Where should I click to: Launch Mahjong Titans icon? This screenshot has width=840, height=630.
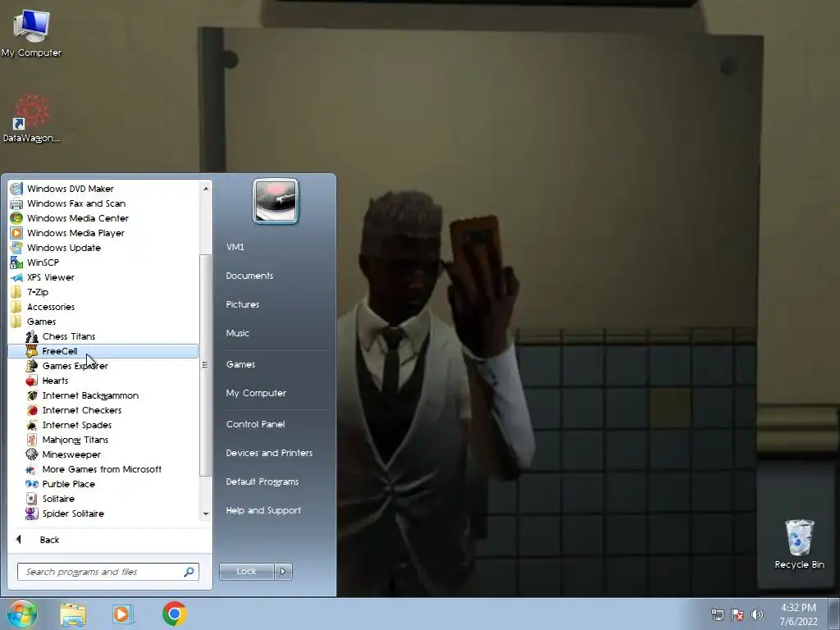click(32, 440)
